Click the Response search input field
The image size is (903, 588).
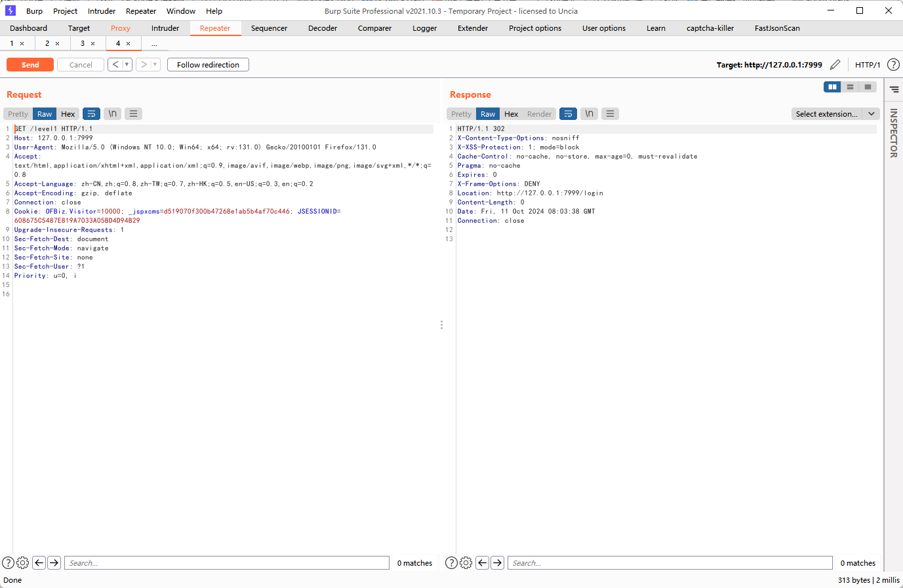click(x=670, y=563)
